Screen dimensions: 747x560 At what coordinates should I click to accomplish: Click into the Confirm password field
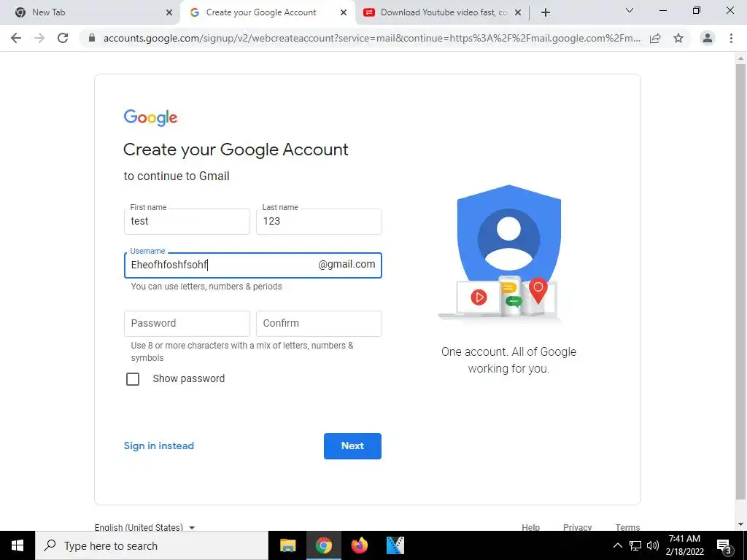point(319,323)
